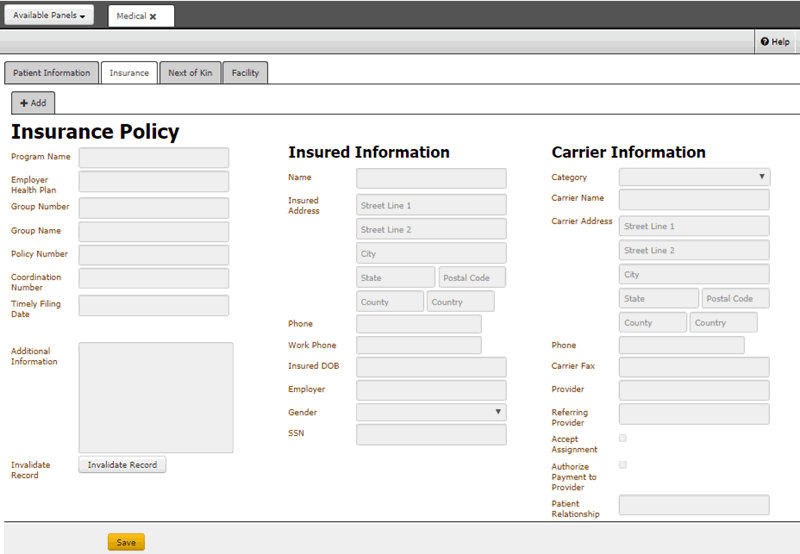Switch to the Patient Information tab
800x554 pixels.
click(51, 73)
